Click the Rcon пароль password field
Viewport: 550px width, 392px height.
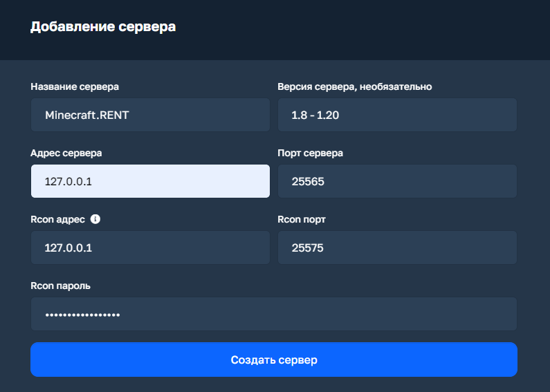click(273, 314)
